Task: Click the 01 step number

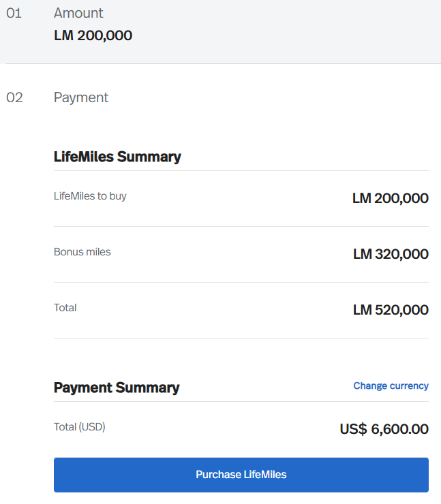Action: pyautogui.click(x=14, y=13)
